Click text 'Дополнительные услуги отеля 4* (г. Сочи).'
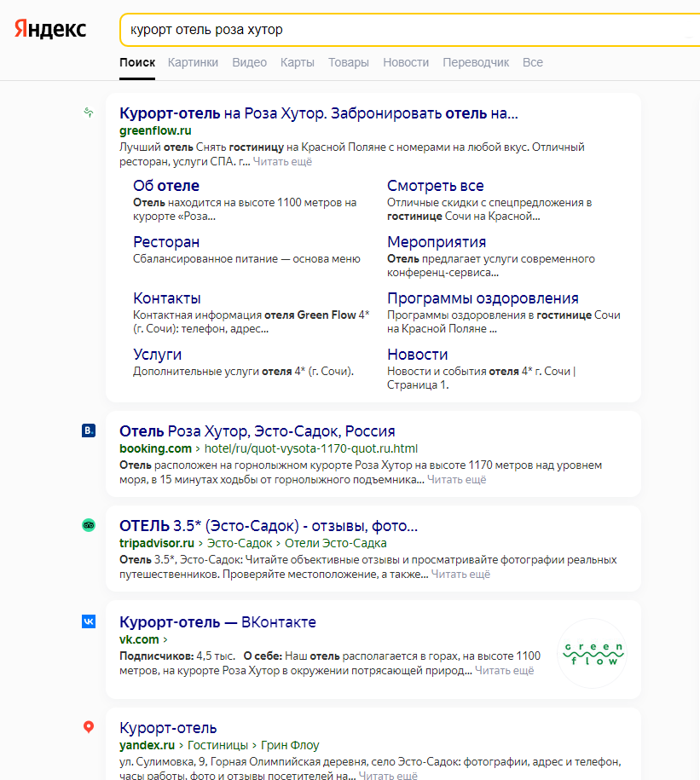Image resolution: width=700 pixels, height=780 pixels. tap(243, 371)
